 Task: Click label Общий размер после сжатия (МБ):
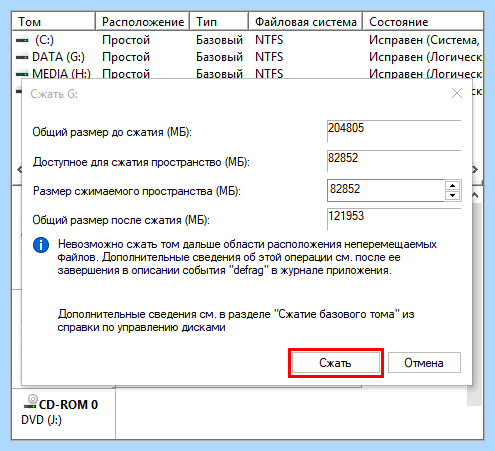(121, 220)
